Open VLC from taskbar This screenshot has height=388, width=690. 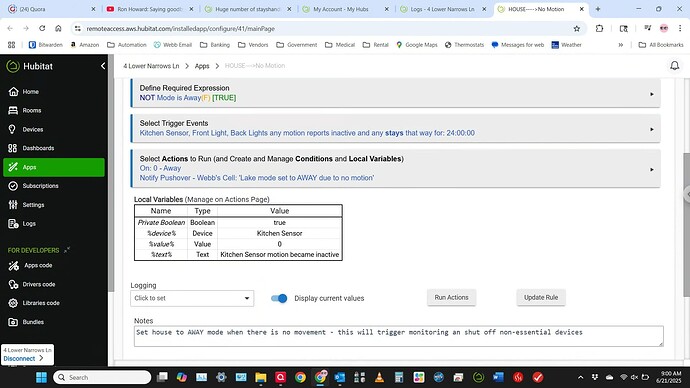(x=379, y=377)
